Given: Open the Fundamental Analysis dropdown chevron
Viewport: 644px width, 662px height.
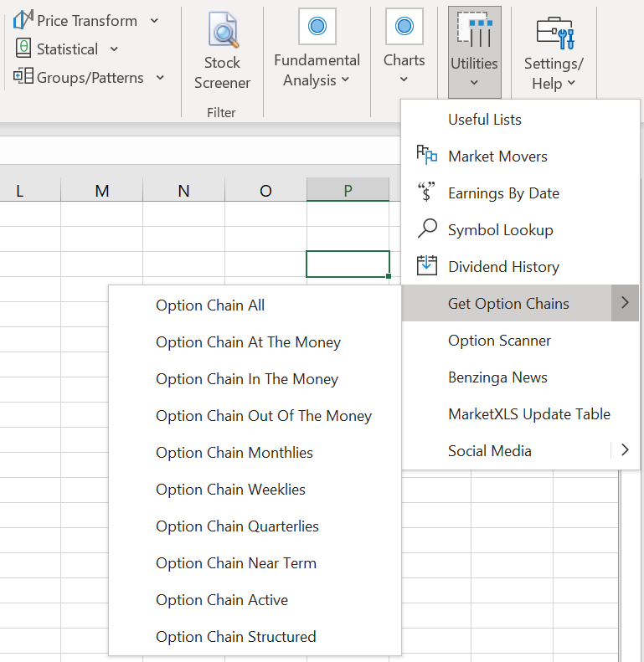Looking at the screenshot, I should (x=346, y=80).
